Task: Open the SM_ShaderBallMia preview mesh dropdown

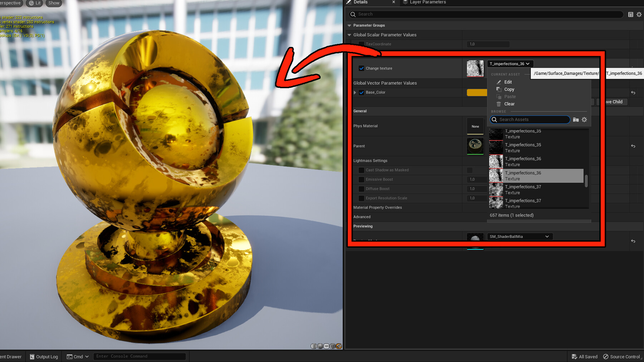Action: (x=520, y=237)
